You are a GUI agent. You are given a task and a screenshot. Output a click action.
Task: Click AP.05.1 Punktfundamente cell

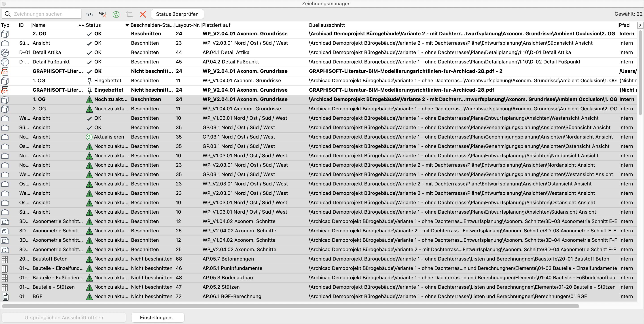(x=232, y=268)
